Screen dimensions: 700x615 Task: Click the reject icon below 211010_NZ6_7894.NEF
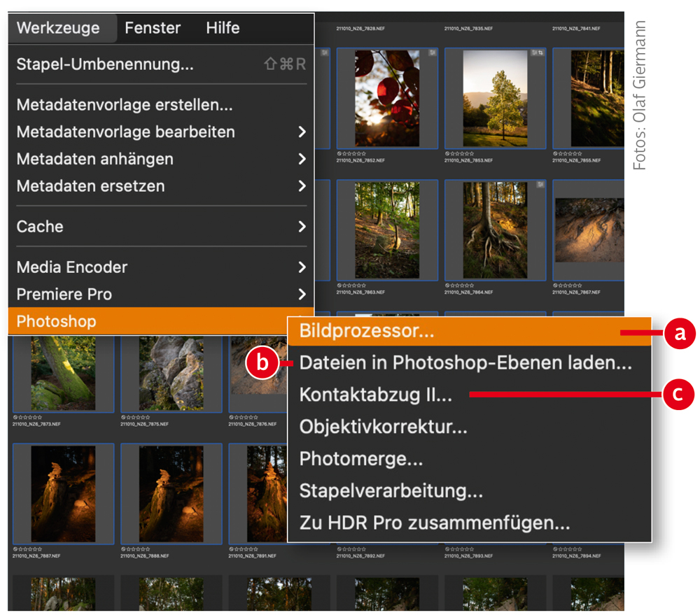click(x=555, y=549)
